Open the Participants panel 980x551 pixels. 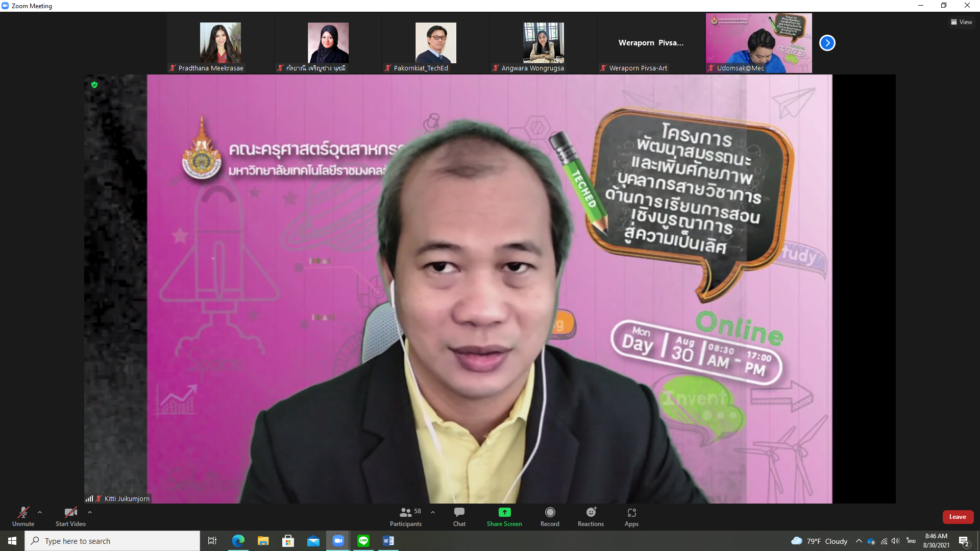point(406,516)
